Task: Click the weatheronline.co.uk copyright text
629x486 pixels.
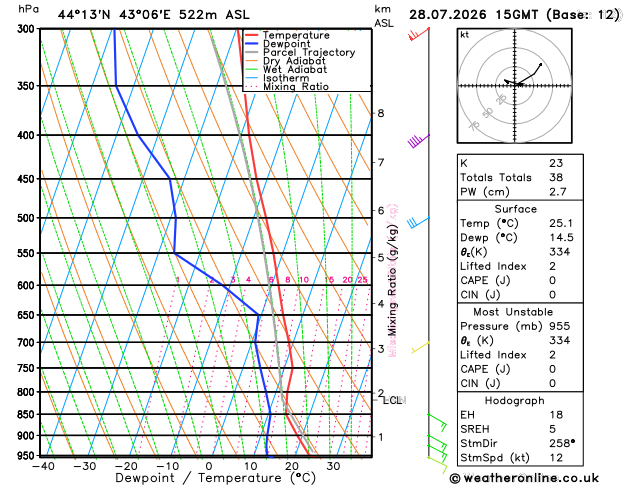Action: tap(524, 478)
